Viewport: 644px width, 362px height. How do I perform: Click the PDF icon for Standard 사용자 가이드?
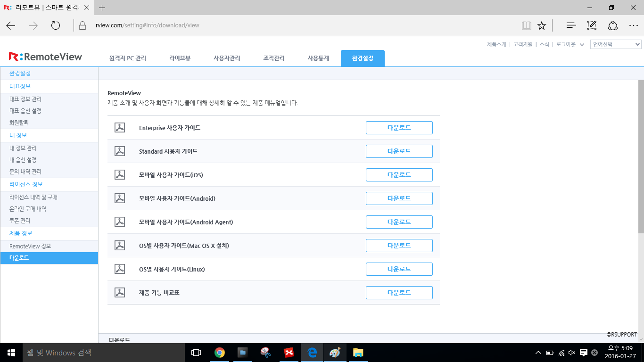pos(120,151)
